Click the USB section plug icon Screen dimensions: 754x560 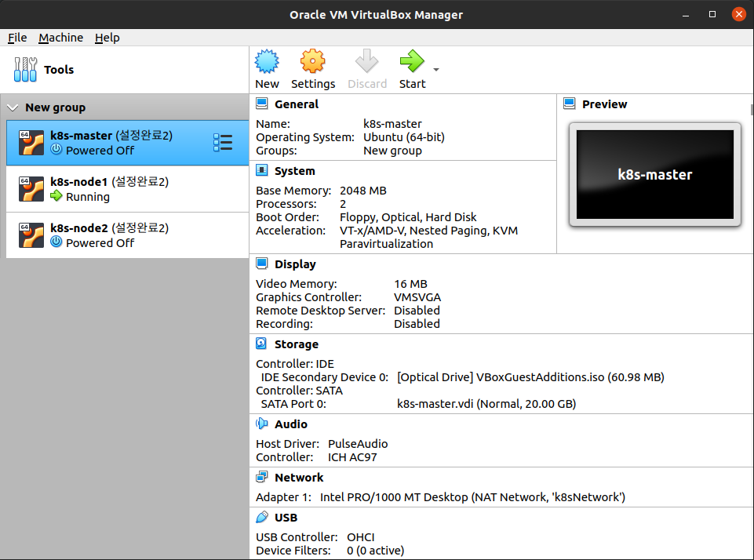261,517
